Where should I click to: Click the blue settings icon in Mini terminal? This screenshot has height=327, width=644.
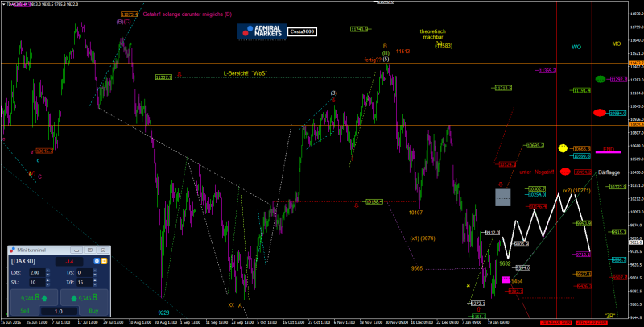tap(97, 261)
